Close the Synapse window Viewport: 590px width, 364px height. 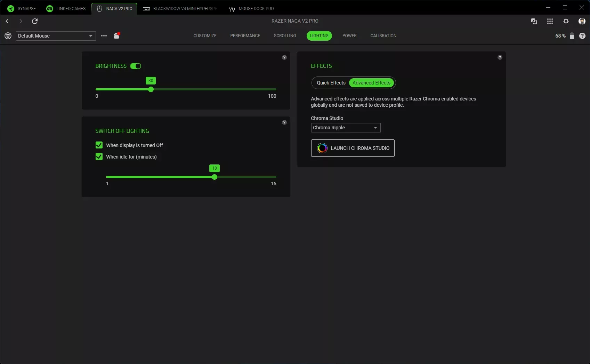[x=582, y=7]
